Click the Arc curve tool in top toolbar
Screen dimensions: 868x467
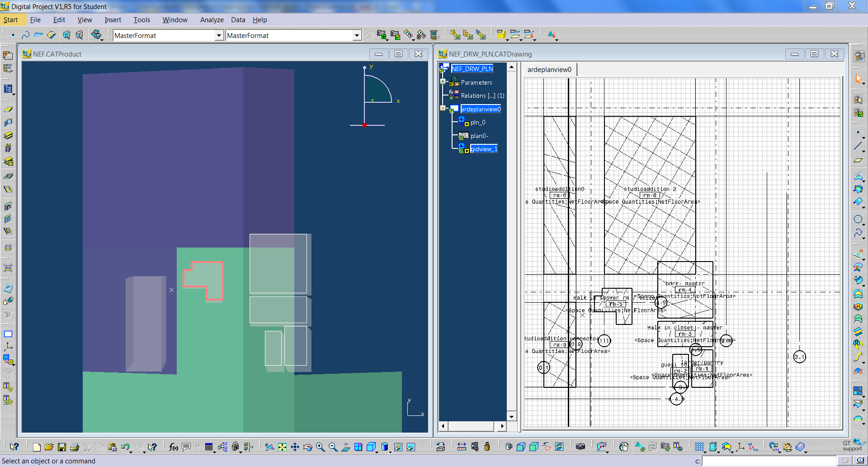click(26, 35)
